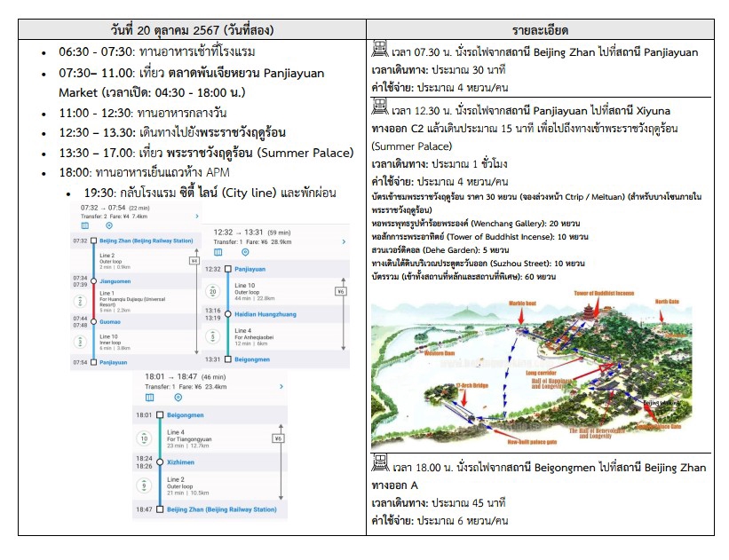Click the เวลาเดินทาง ประมาณ 45 นาที line
Viewport: 729px width, 560px height.
439,503
